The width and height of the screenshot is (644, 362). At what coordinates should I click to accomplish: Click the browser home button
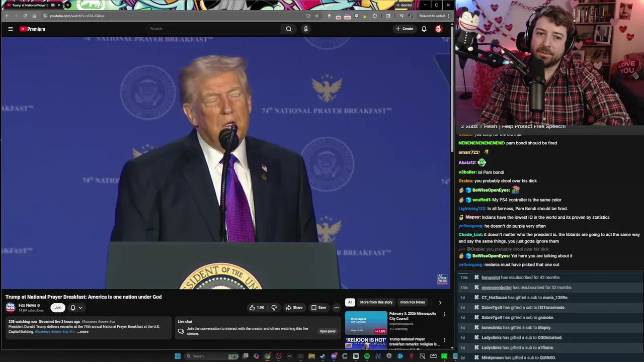coord(34,16)
